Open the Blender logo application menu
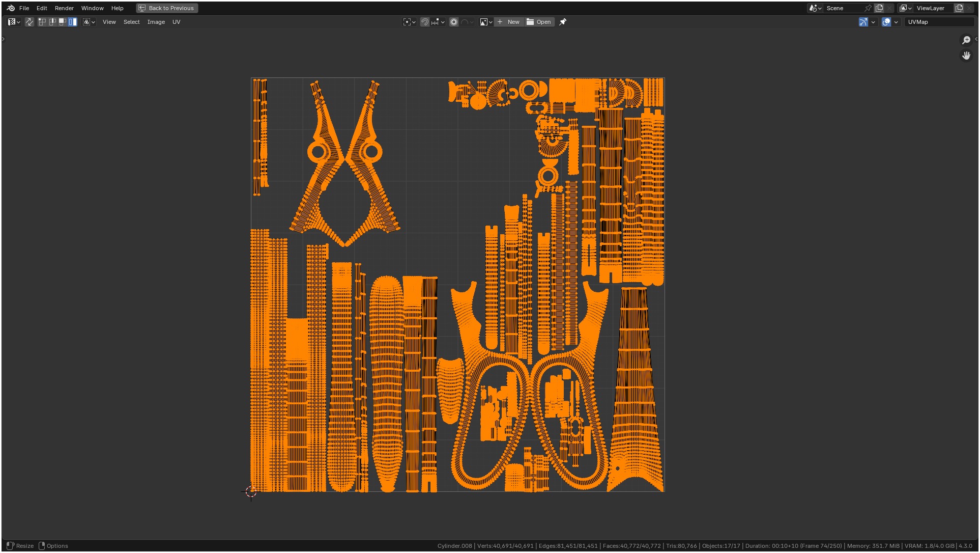980x553 pixels. click(11, 8)
